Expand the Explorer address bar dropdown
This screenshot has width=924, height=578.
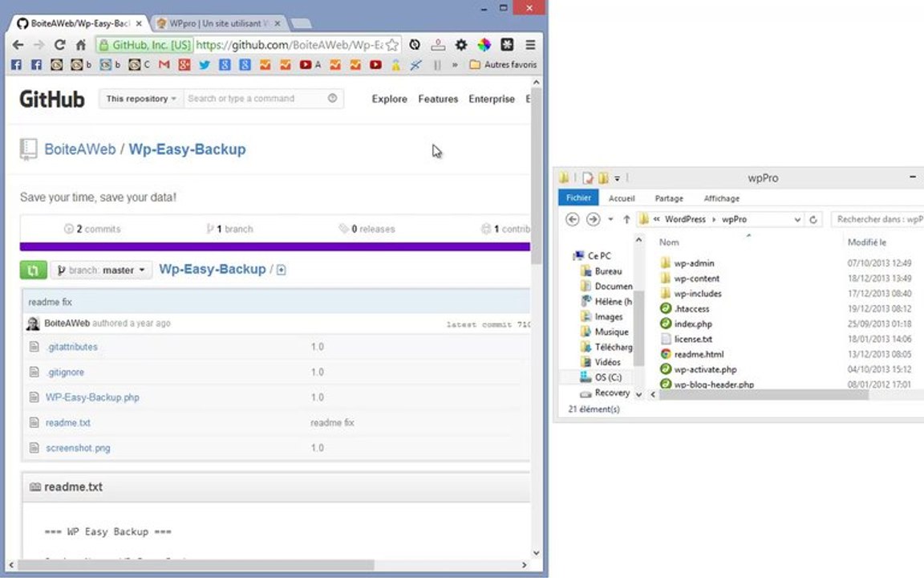[797, 219]
